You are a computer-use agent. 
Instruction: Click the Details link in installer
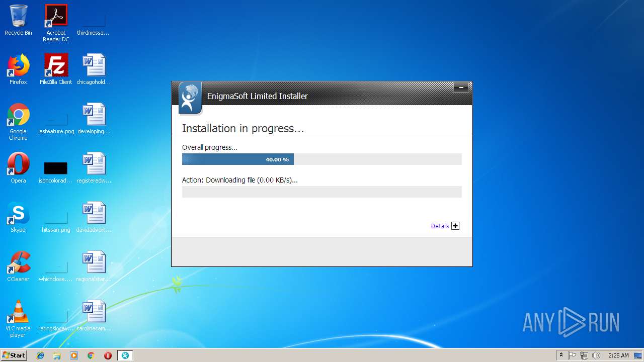coord(440,226)
